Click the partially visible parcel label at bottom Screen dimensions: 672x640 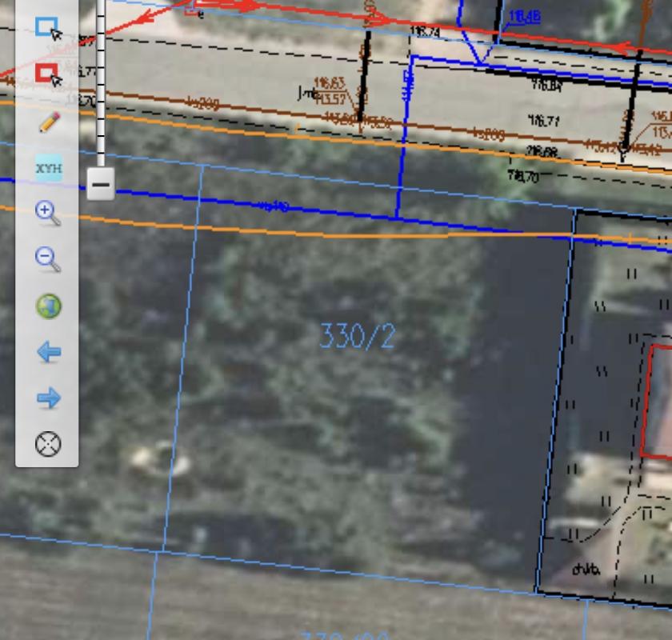click(344, 635)
